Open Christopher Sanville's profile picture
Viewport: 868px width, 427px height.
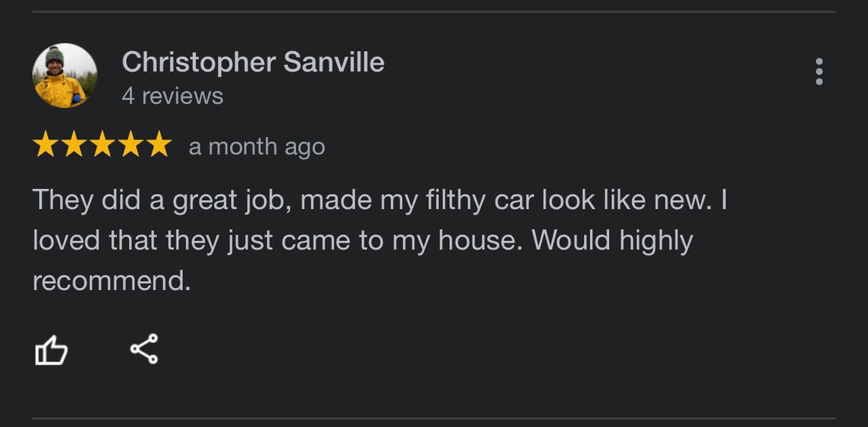pyautogui.click(x=65, y=76)
